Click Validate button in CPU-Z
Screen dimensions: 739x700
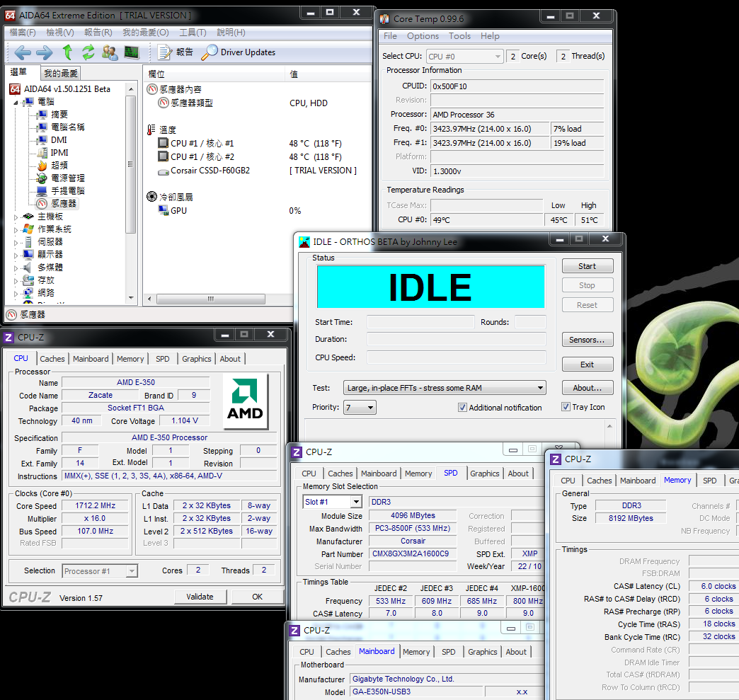tap(200, 596)
